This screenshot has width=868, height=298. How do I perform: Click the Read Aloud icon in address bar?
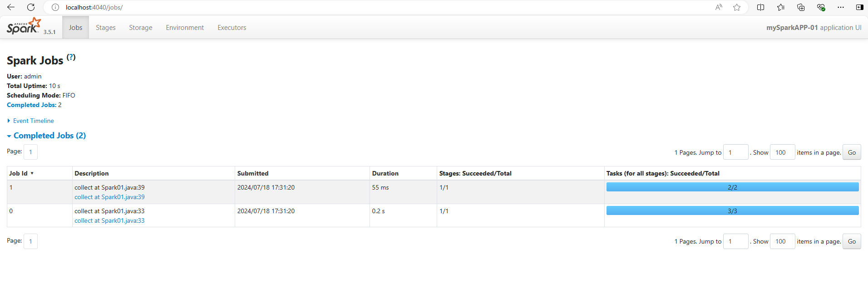(719, 7)
